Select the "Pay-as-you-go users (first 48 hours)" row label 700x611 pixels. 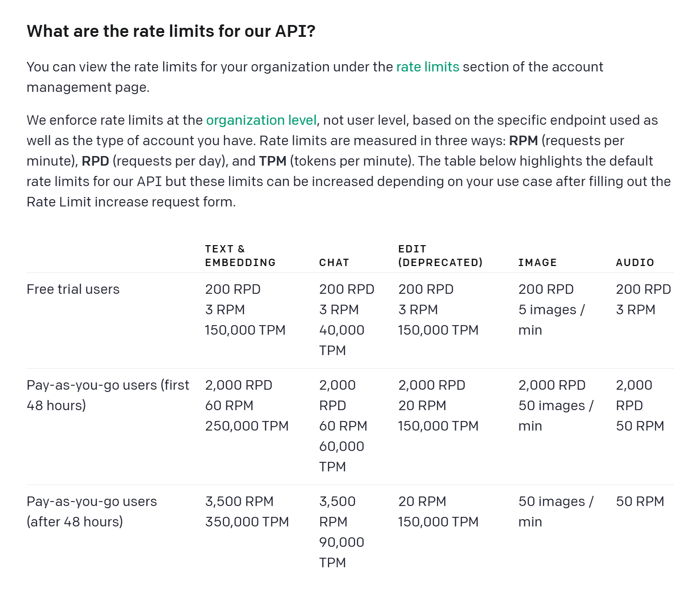[108, 395]
